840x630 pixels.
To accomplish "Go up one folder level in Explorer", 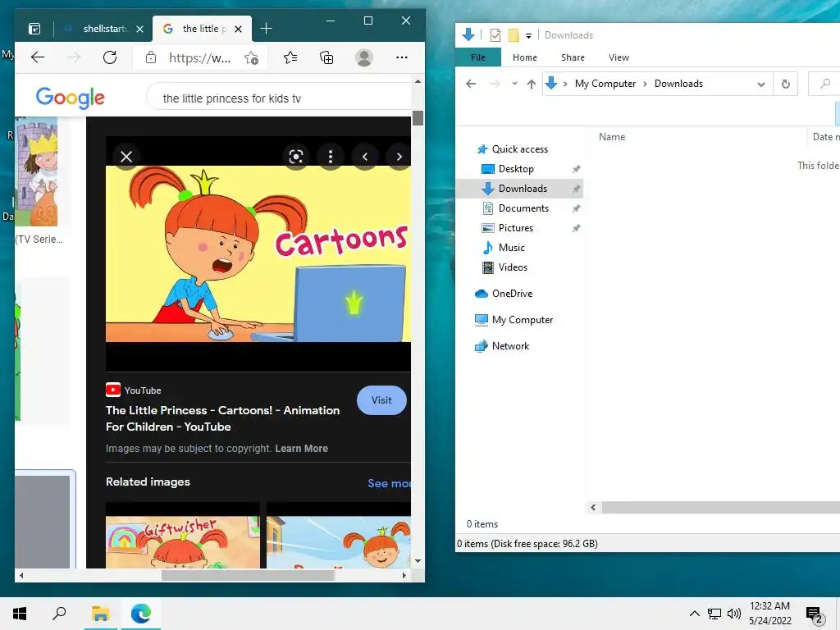I will click(x=532, y=84).
